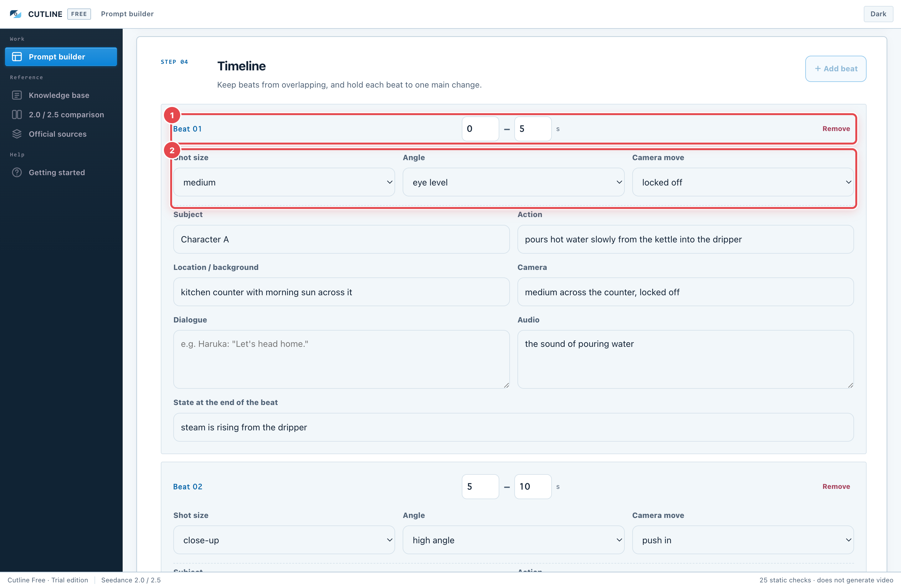Click 'Seedance 2.0 / 2.5' in status bar
Screen dimensions: 901x588
(131, 580)
